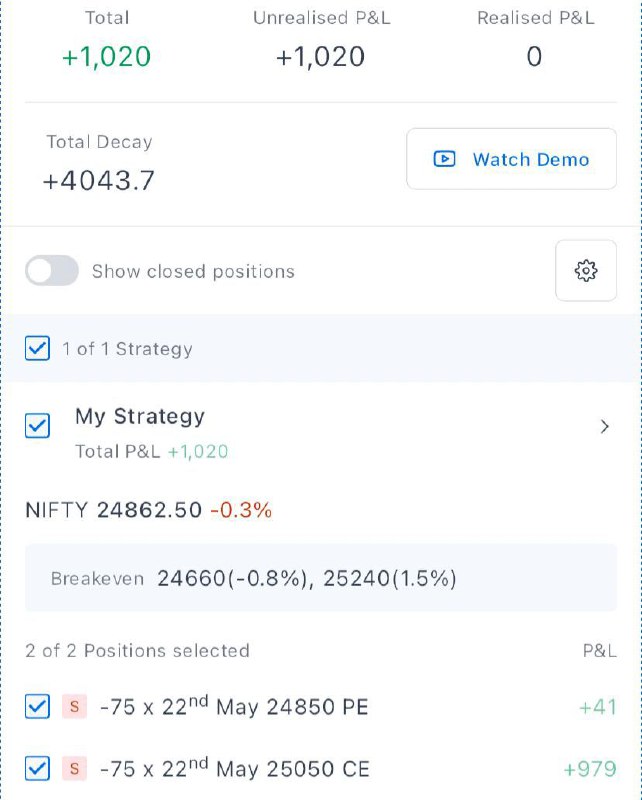Click the NIFTY 24862.50 price label
Image resolution: width=642 pixels, height=800 pixels.
(x=113, y=510)
